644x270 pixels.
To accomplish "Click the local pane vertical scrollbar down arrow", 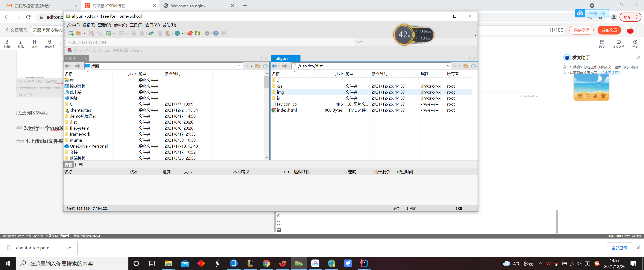I will 267,157.
